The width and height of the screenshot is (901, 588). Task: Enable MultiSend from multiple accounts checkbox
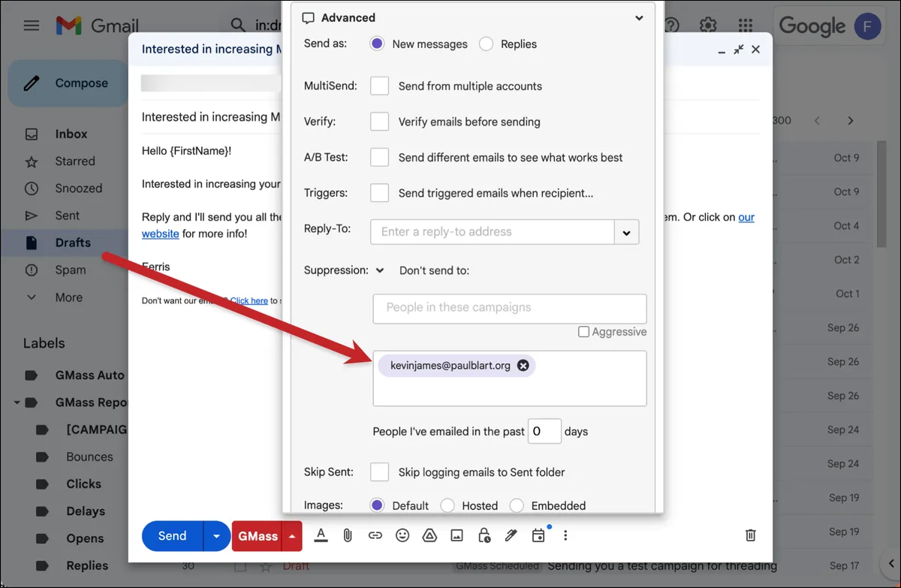(x=380, y=86)
